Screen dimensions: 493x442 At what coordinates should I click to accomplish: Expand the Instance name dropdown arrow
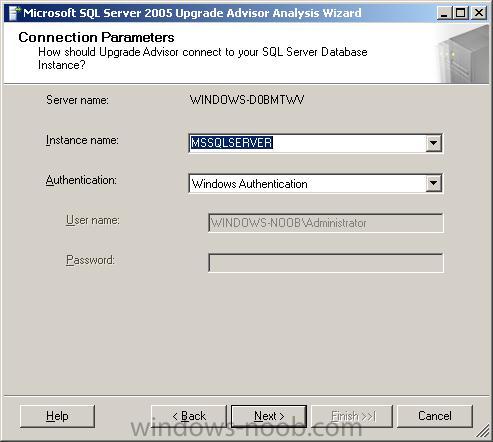coord(433,143)
